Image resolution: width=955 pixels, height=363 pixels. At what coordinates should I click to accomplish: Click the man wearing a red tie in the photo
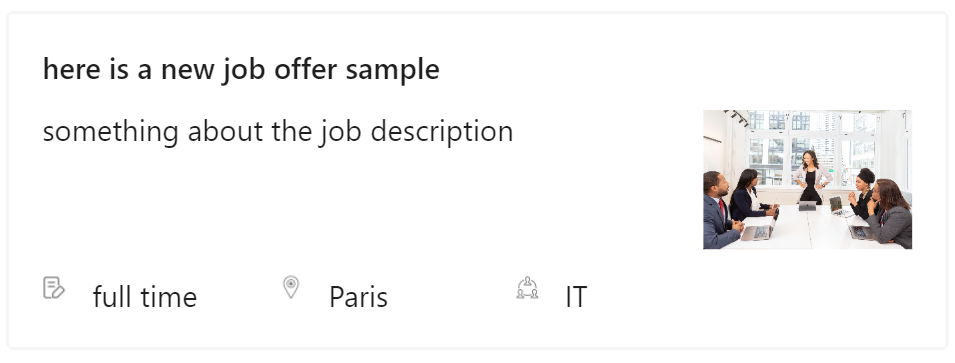pos(721,210)
